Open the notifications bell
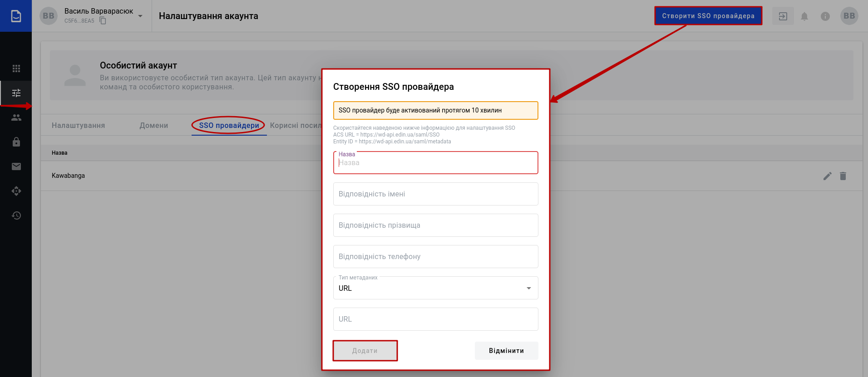 [x=804, y=16]
